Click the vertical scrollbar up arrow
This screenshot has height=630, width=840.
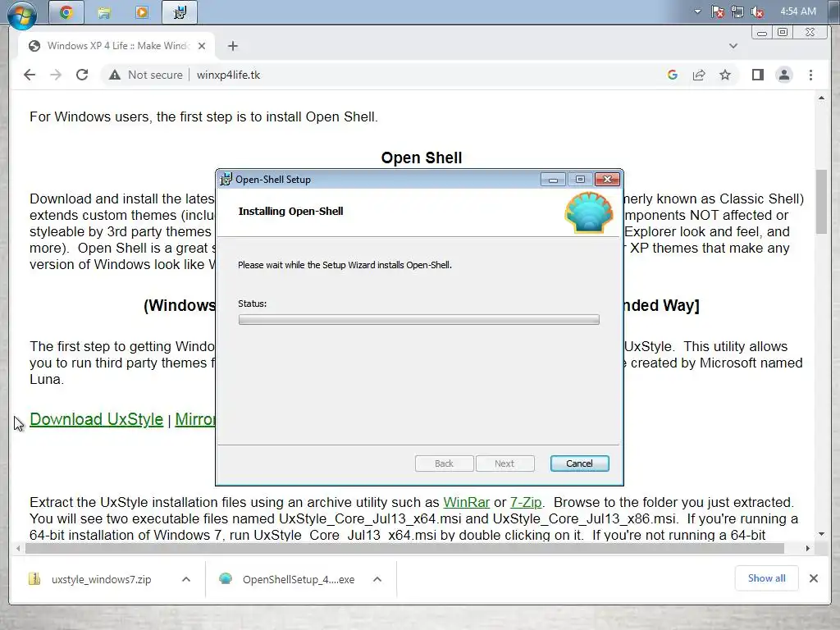pos(821,98)
